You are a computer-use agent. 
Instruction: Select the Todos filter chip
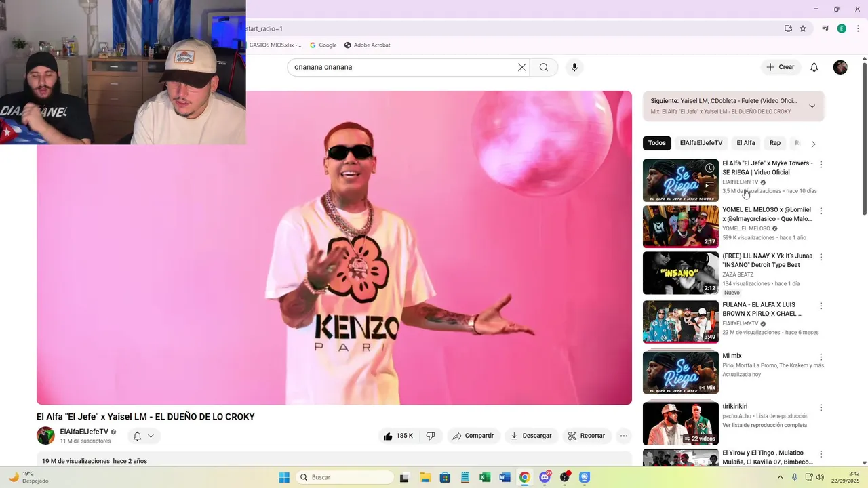657,143
